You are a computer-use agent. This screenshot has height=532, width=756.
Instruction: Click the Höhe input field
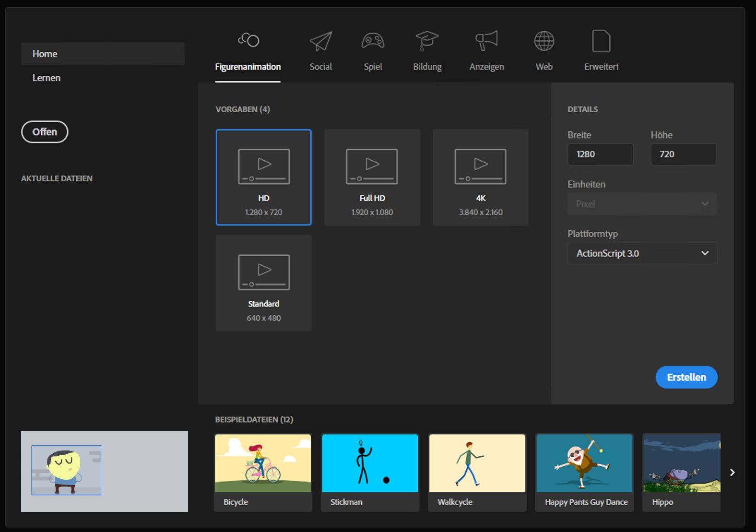pos(684,154)
